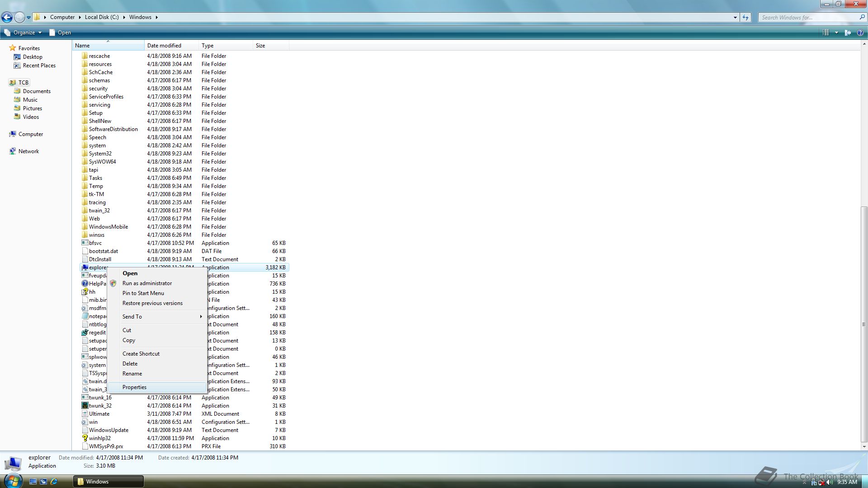Select TCB user folder in sidebar
This screenshot has width=868, height=488.
19,83
